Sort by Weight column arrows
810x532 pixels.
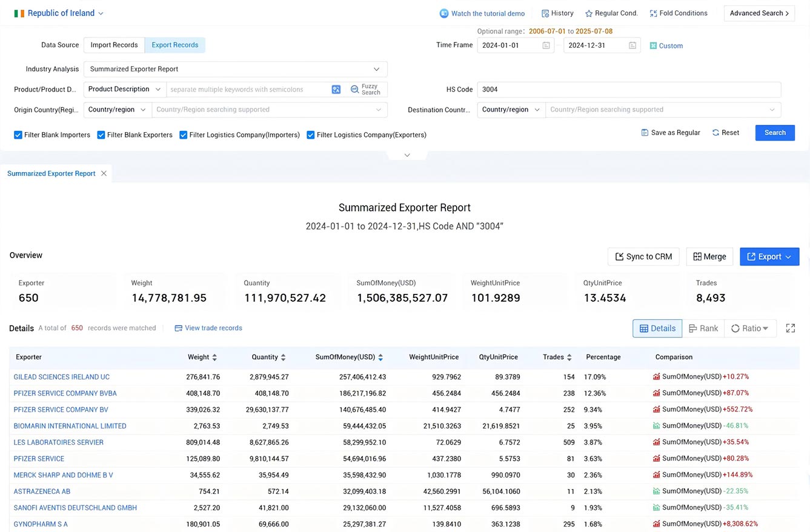pos(214,357)
